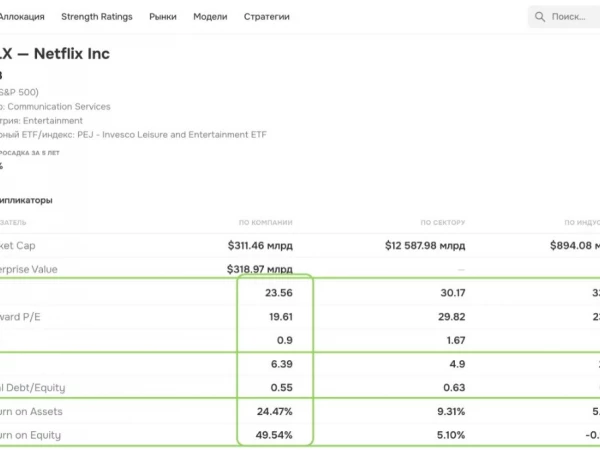600x450 pixels.
Task: Click Debt/Equity sector value 0.63
Action: point(454,388)
